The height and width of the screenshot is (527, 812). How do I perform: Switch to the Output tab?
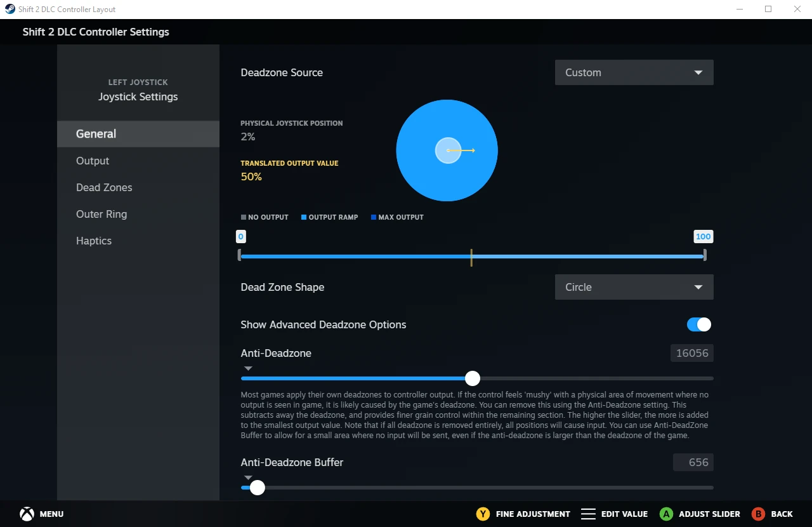[x=138, y=161]
